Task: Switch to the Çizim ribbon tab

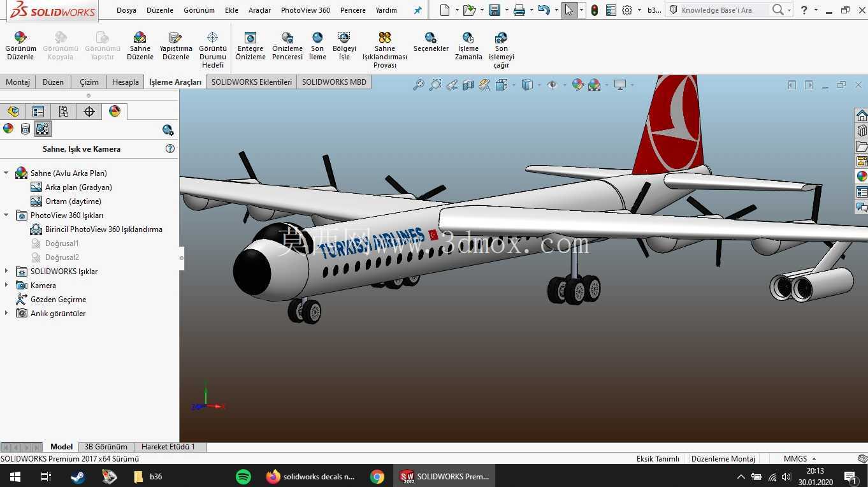Action: click(89, 82)
